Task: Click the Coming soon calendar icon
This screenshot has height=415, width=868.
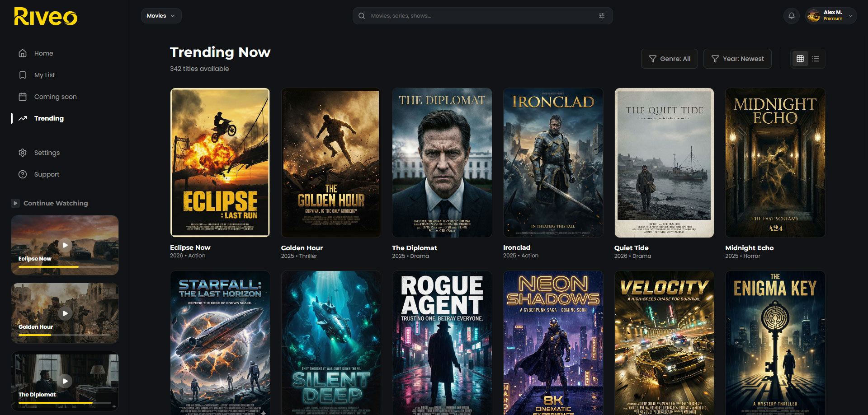Action: click(23, 97)
